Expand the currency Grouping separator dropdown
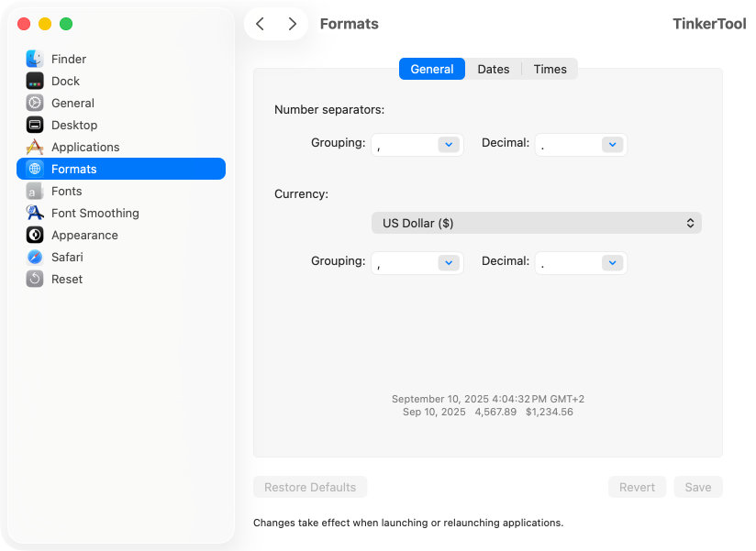Screen dimensions: 756x551 (x=448, y=262)
